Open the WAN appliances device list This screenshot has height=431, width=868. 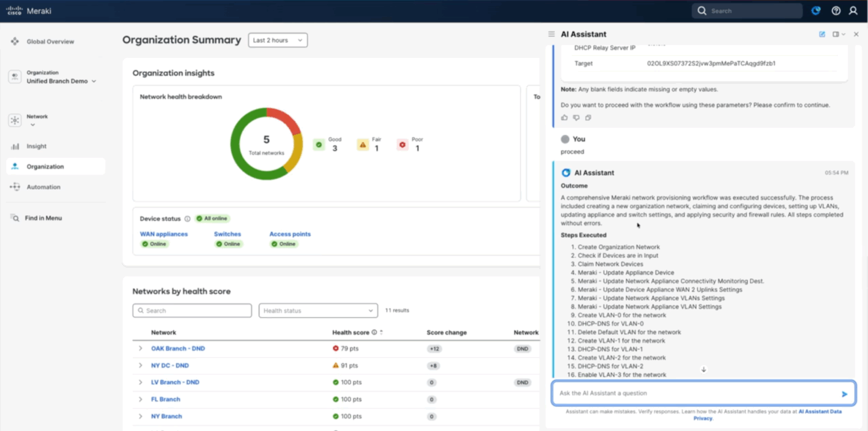[163, 233]
